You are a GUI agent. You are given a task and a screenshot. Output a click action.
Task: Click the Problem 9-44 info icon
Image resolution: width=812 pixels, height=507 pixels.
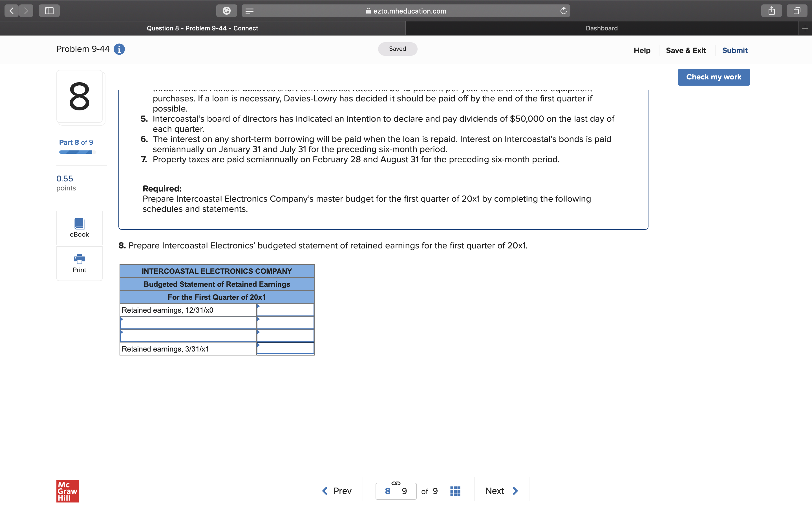[119, 49]
